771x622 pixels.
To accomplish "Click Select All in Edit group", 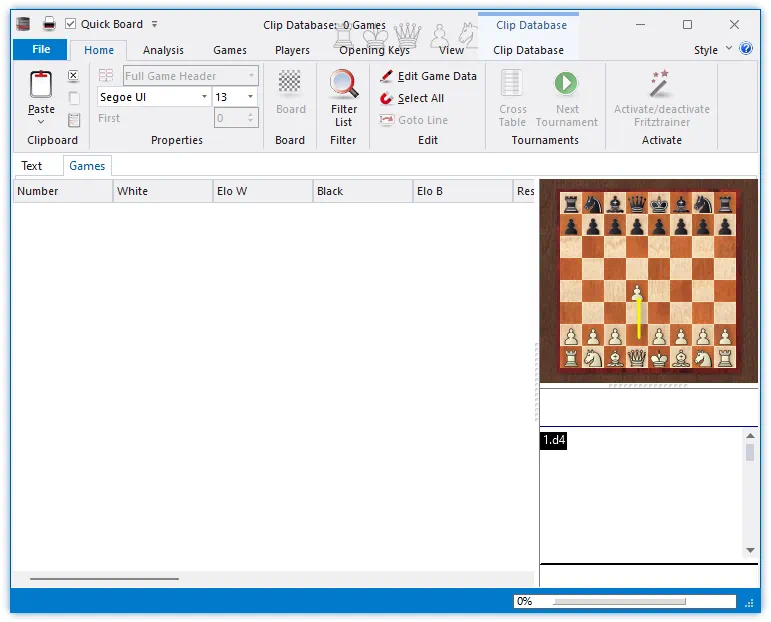I will point(412,98).
